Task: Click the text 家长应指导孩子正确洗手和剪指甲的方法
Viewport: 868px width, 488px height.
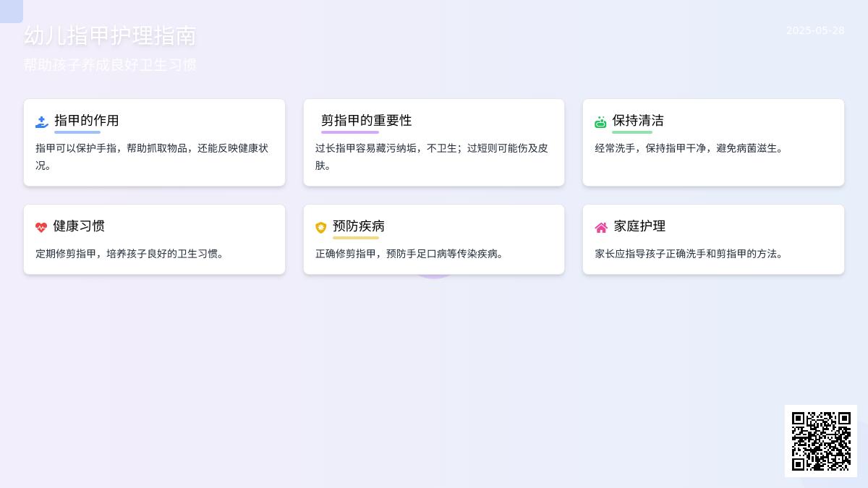Action: pos(692,254)
